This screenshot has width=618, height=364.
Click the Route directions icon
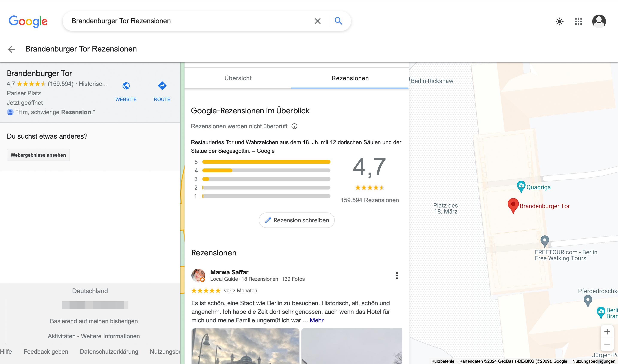162,86
